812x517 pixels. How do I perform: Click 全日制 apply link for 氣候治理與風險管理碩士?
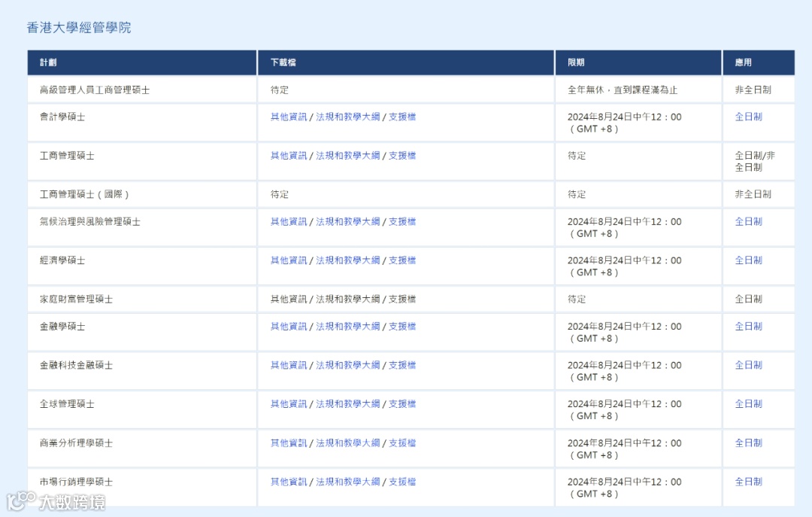pos(748,222)
